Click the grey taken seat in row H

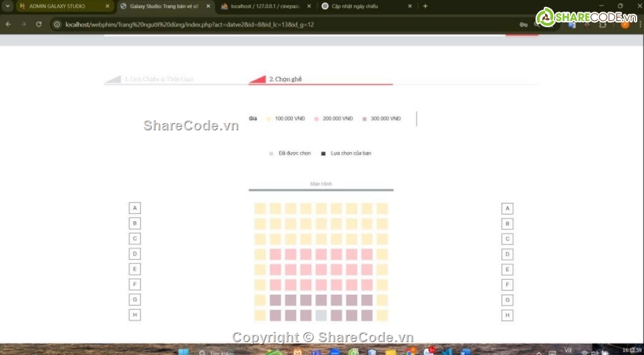[321, 315]
